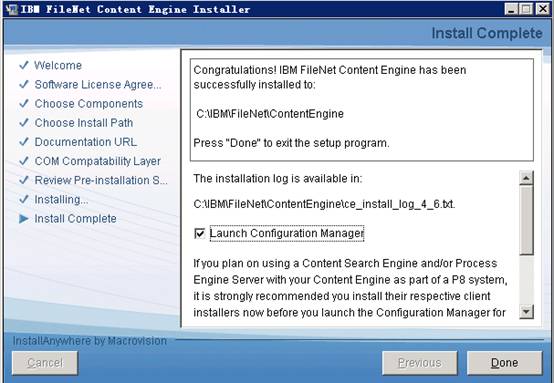Image resolution: width=554 pixels, height=383 pixels.
Task: Select the Review Pre-installation S... step label
Action: click(101, 180)
